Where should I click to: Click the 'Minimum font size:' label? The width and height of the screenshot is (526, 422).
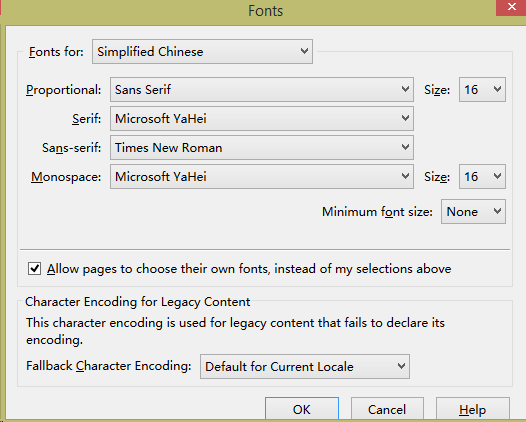point(377,212)
